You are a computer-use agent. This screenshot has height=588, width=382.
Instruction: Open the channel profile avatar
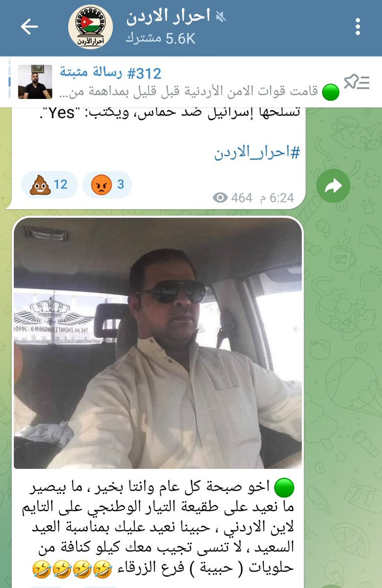(90, 27)
